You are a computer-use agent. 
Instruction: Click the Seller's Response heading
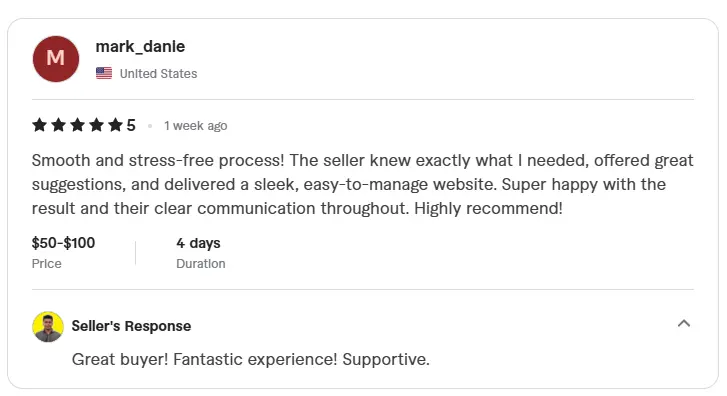click(x=131, y=326)
